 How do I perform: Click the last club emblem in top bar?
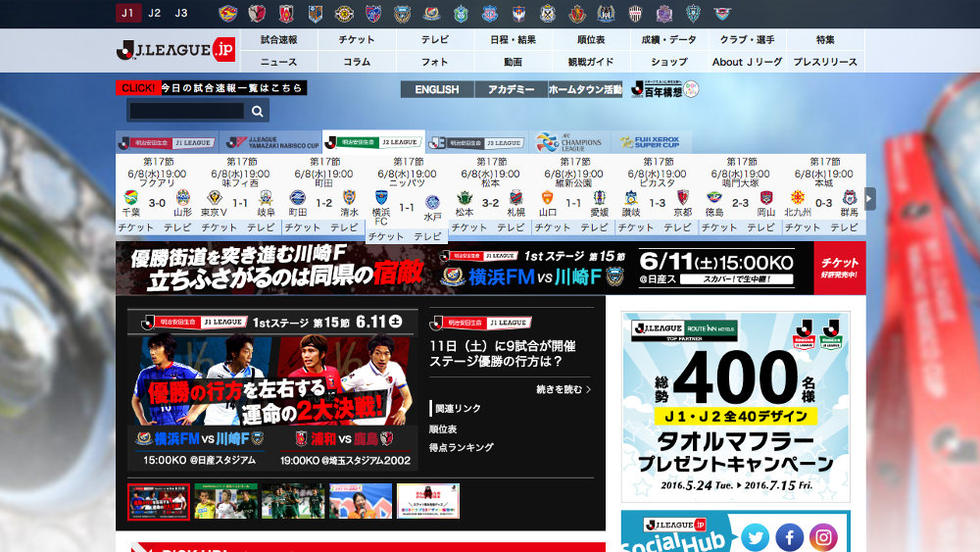pyautogui.click(x=722, y=14)
